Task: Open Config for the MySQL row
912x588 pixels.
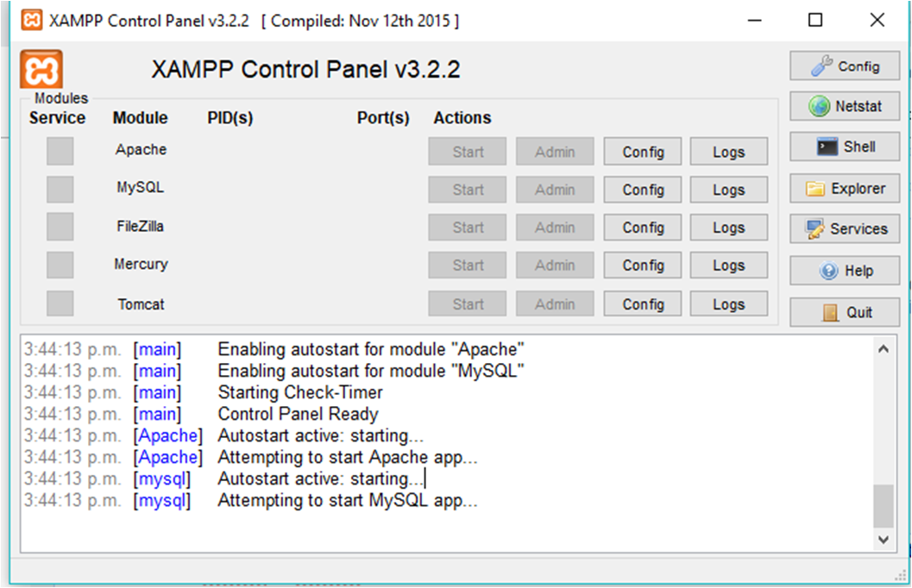Action: point(643,190)
